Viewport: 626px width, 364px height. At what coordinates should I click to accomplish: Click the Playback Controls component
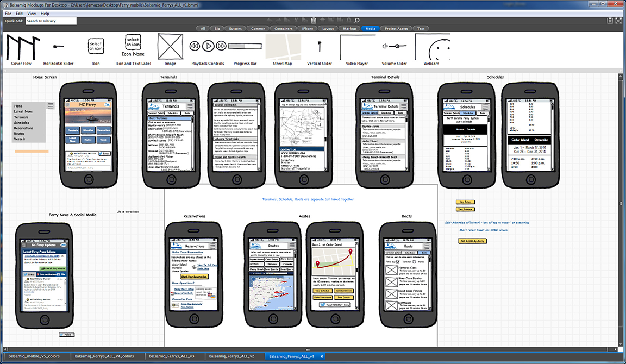(208, 47)
